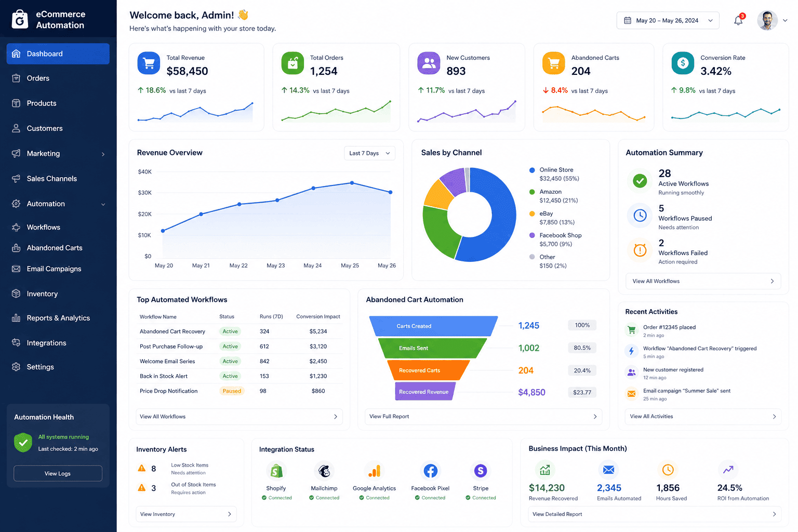Viewport: 798px width, 532px height.
Task: Click View Full Report
Action: 483,417
